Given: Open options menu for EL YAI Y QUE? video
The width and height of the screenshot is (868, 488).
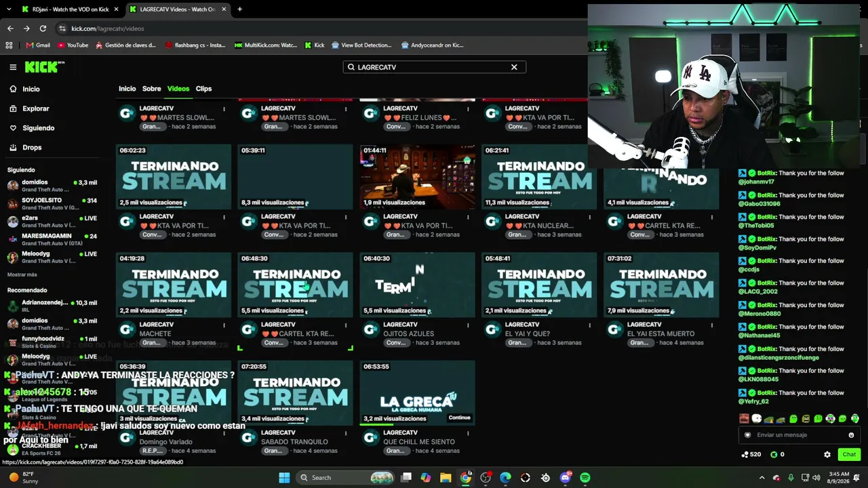Looking at the screenshot, I should point(590,325).
